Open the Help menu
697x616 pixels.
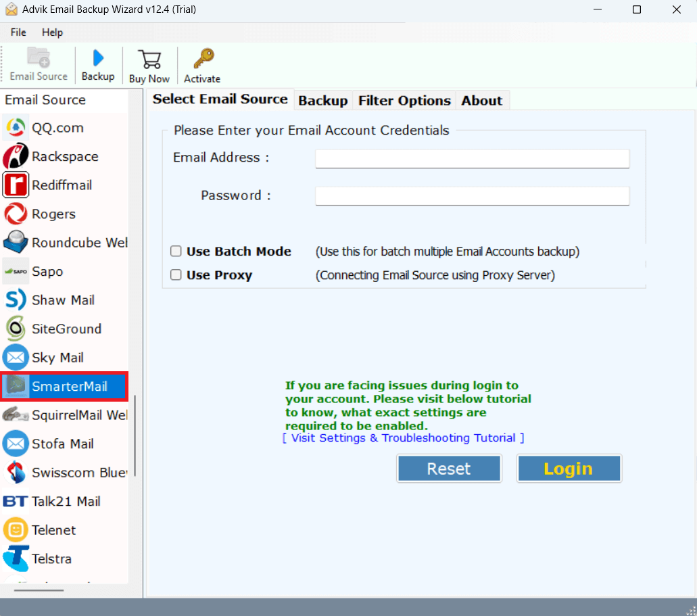coord(53,32)
